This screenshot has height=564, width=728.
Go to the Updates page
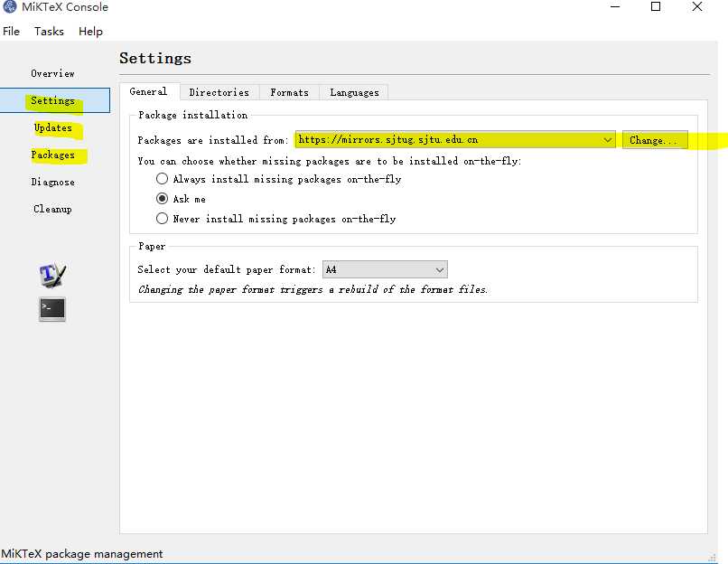point(53,127)
